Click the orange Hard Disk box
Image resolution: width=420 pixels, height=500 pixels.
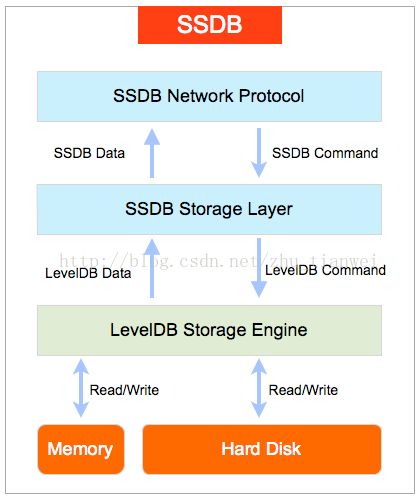(x=262, y=449)
